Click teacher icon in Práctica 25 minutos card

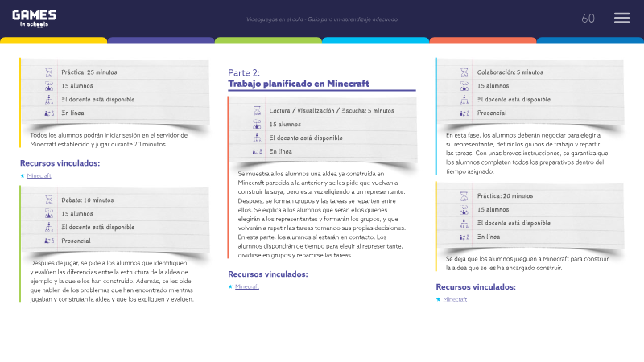click(49, 99)
